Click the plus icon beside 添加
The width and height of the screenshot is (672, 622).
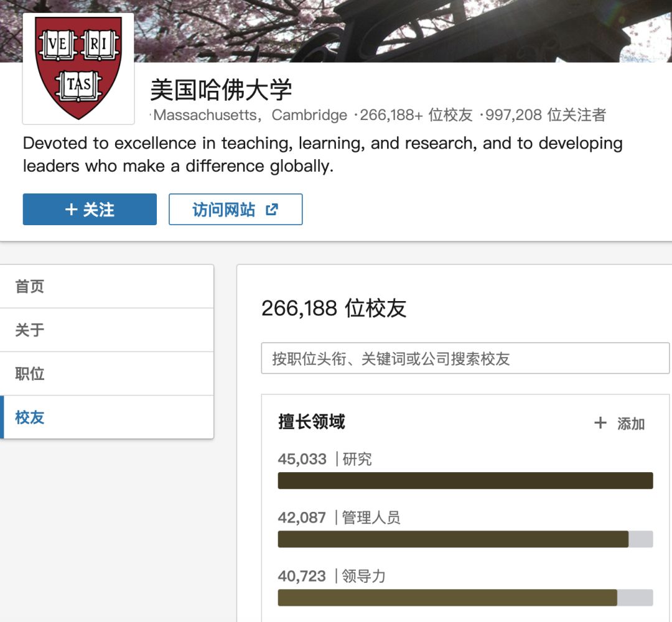click(x=600, y=423)
